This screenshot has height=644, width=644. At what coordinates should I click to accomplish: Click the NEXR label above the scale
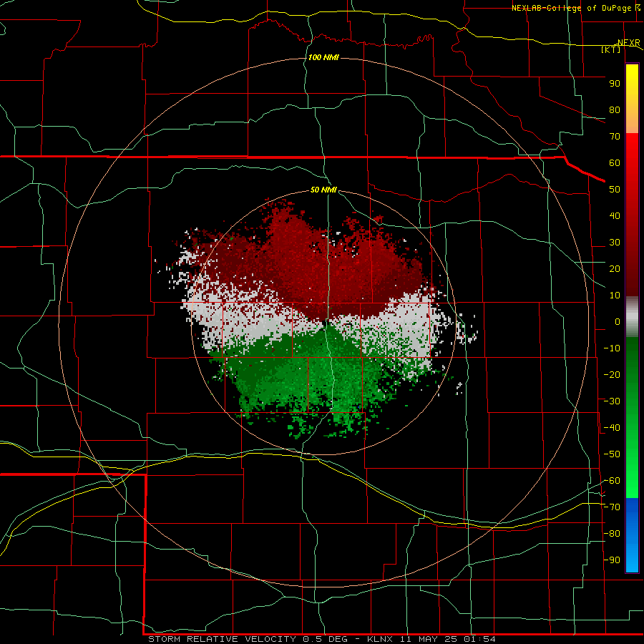click(x=628, y=43)
